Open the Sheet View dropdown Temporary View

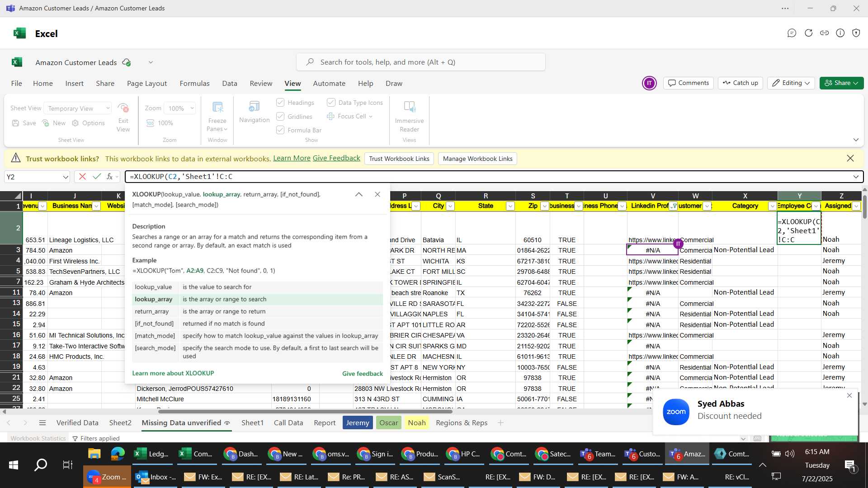pos(78,108)
